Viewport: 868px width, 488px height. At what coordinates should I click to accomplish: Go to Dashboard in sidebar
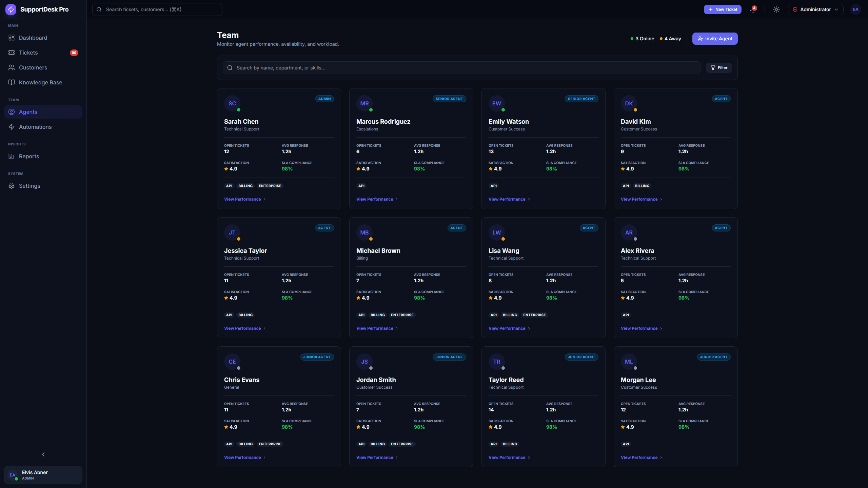click(43, 38)
